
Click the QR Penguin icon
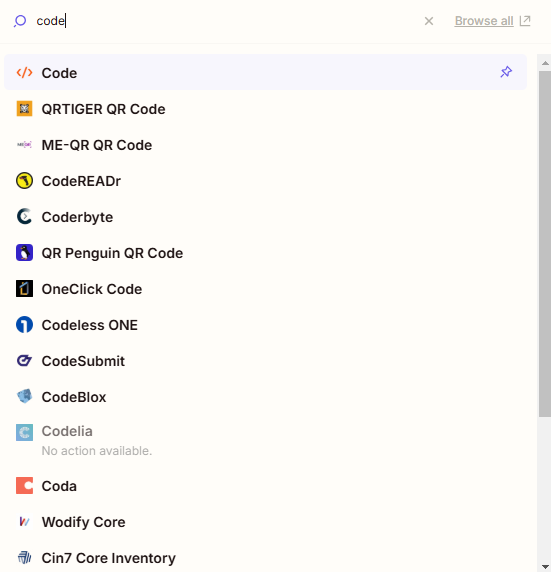[24, 253]
